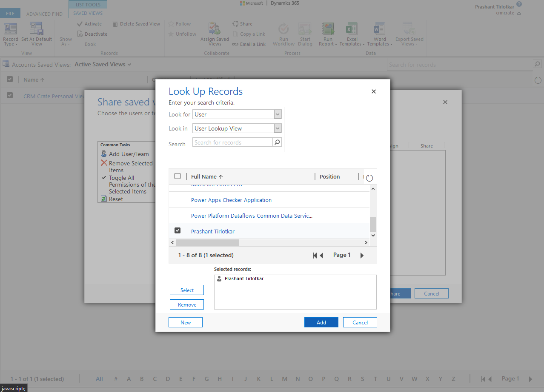The width and height of the screenshot is (544, 392).
Task: Refresh the Saved Views grid
Action: click(538, 80)
